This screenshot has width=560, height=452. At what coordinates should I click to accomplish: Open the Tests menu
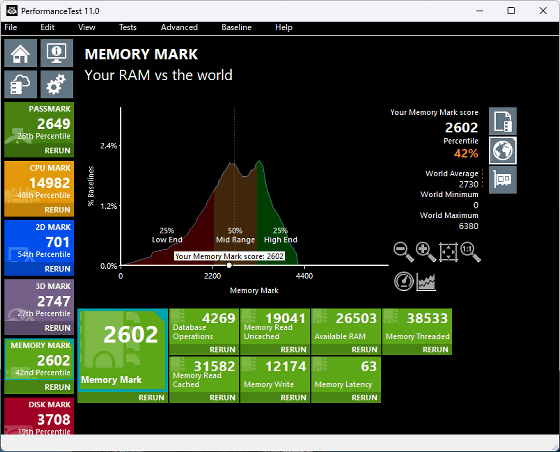tap(128, 27)
